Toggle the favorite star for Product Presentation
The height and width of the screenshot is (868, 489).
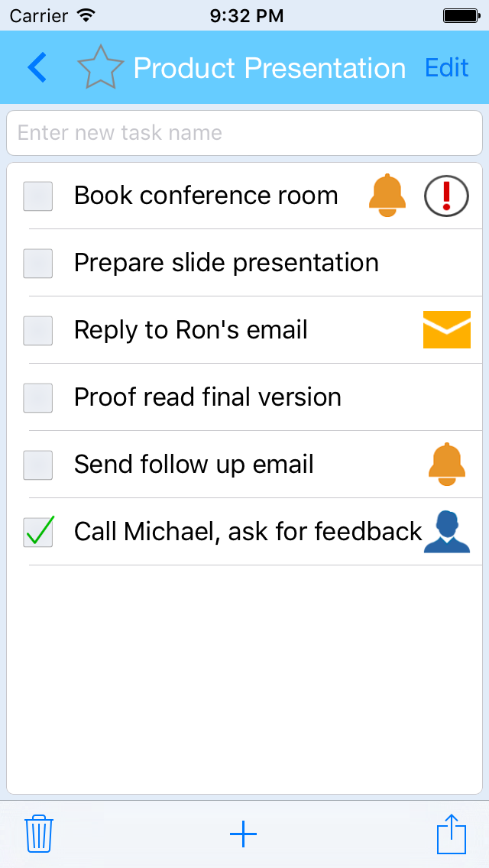coord(100,68)
